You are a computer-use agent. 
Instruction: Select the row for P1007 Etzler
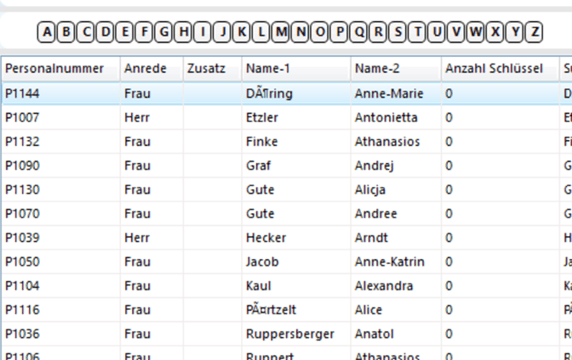pyautogui.click(x=287, y=117)
